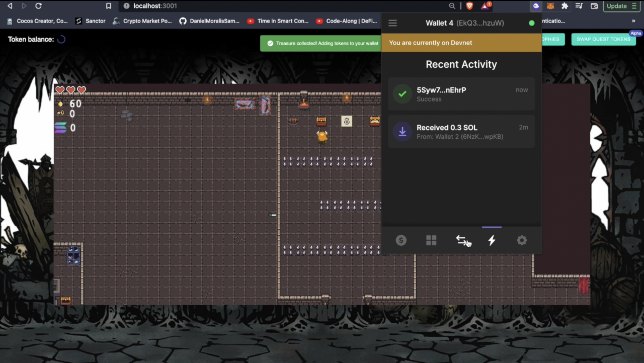Viewport: 644px width, 363px height.
Task: Bookmark this page icon
Action: (x=108, y=6)
